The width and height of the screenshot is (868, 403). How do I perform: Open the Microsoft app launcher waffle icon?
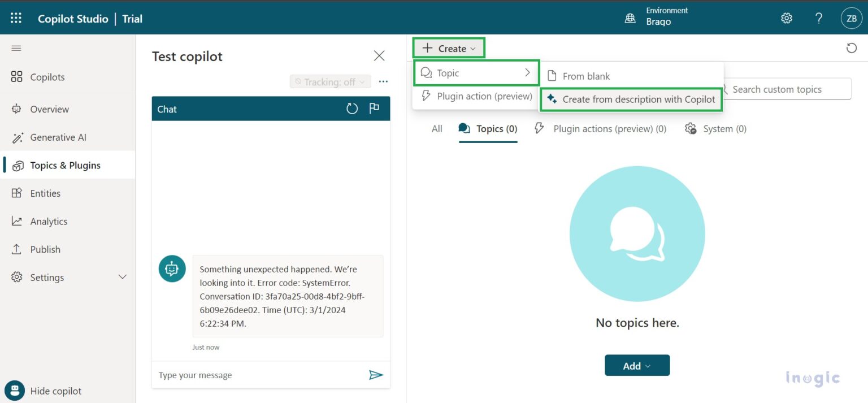click(15, 18)
